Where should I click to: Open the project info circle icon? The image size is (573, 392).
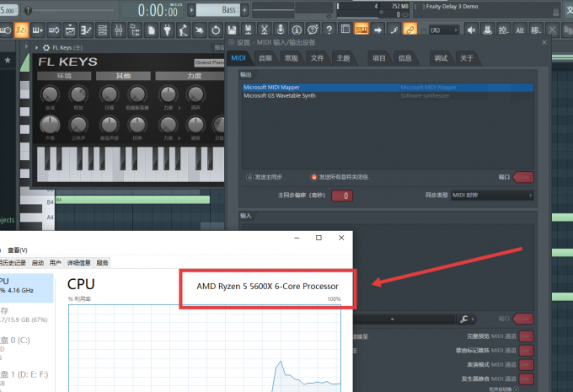297,30
